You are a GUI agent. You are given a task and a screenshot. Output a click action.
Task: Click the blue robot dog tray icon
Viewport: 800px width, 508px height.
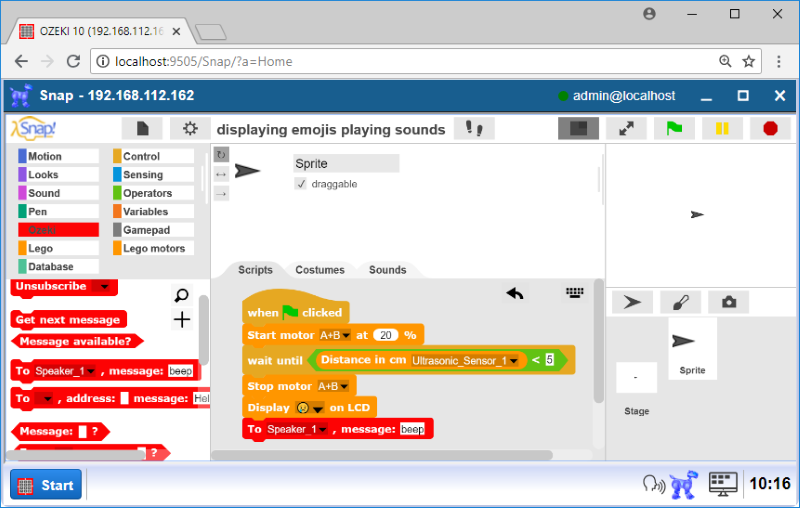pos(684,484)
